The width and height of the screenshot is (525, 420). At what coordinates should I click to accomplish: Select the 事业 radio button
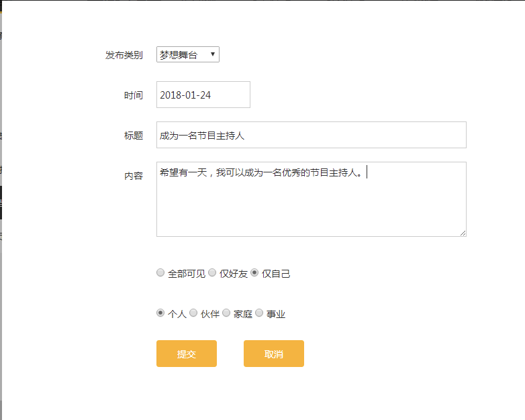pos(259,313)
